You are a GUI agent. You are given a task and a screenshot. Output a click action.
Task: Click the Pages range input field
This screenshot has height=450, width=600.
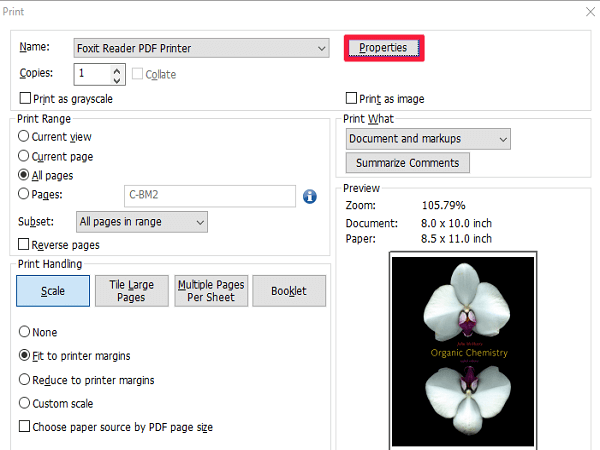[x=210, y=196]
